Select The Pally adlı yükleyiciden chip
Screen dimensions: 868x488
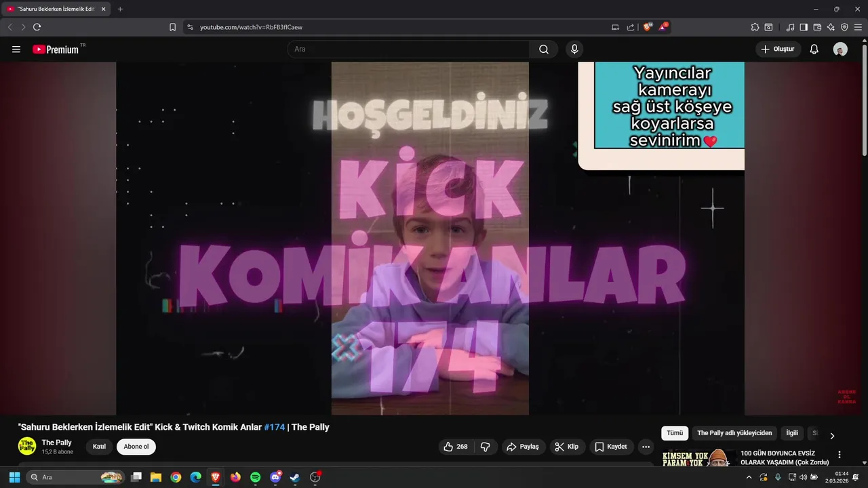pyautogui.click(x=734, y=433)
